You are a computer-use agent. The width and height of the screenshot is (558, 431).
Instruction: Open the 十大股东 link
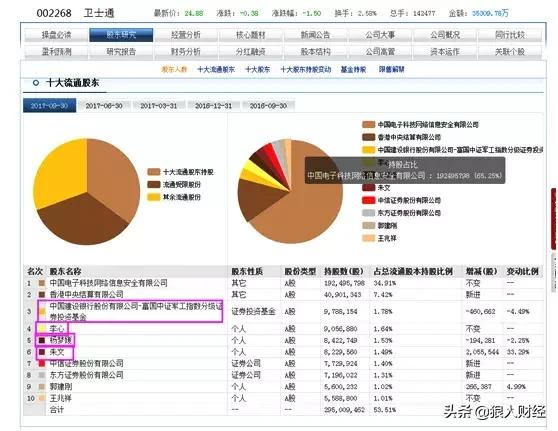(258, 69)
